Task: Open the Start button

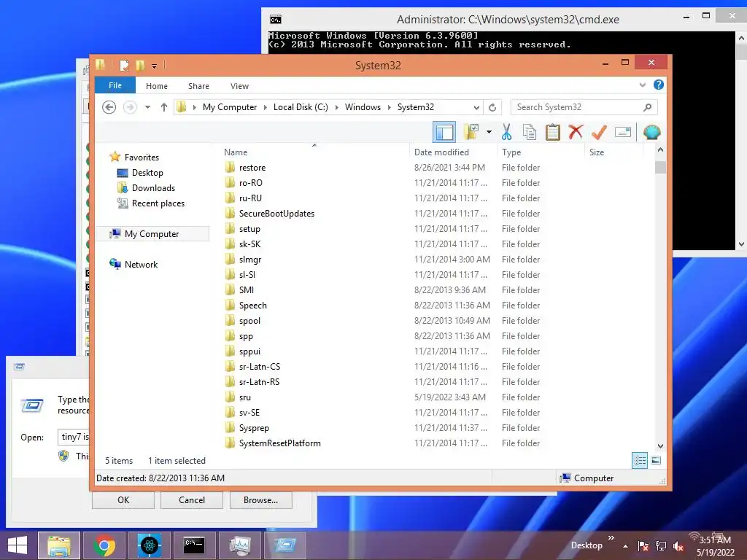Action: [18, 545]
